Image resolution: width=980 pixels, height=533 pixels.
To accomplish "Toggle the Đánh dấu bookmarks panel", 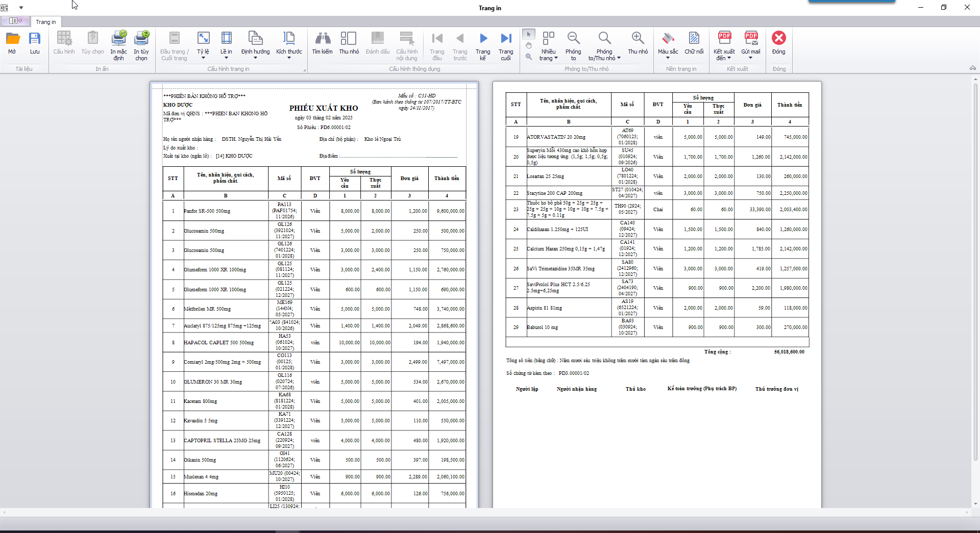I will tap(378, 43).
